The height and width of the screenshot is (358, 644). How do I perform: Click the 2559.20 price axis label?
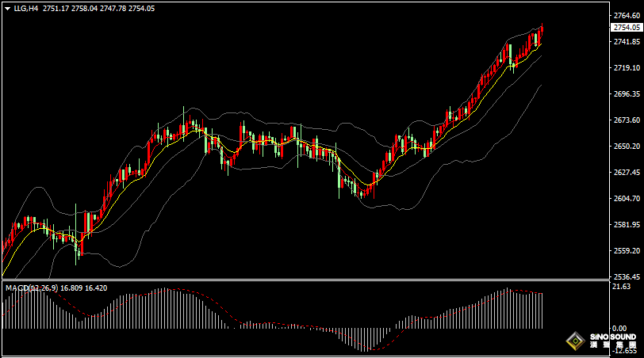pos(627,251)
